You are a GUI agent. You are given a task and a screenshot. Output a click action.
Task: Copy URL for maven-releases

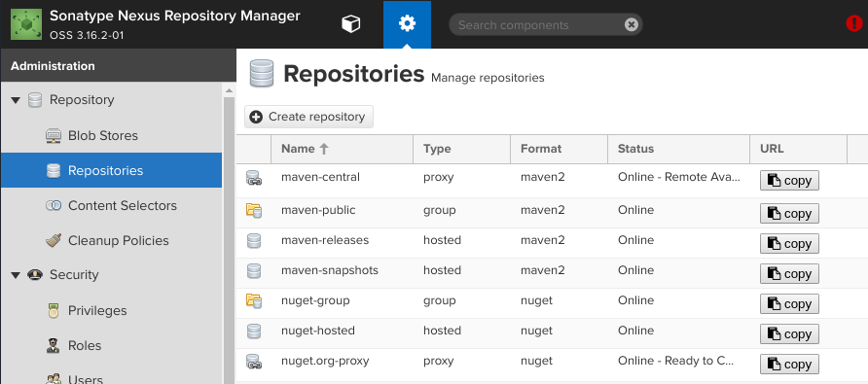789,243
